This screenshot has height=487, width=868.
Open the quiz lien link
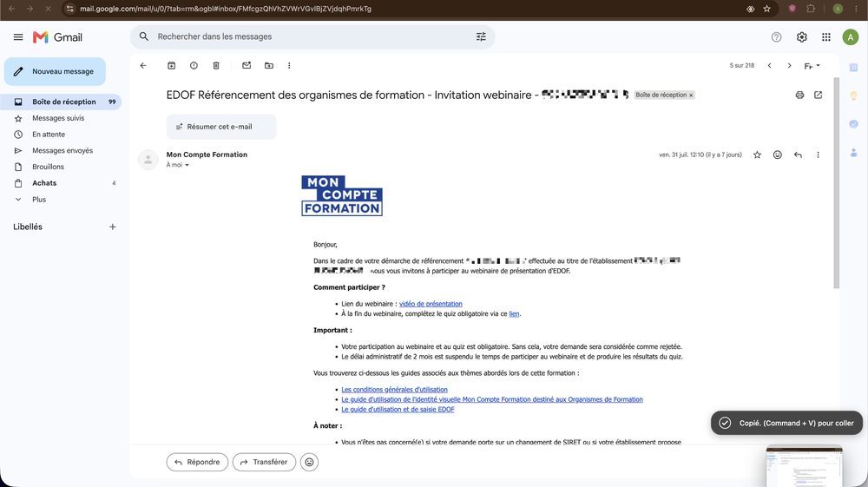coord(514,313)
